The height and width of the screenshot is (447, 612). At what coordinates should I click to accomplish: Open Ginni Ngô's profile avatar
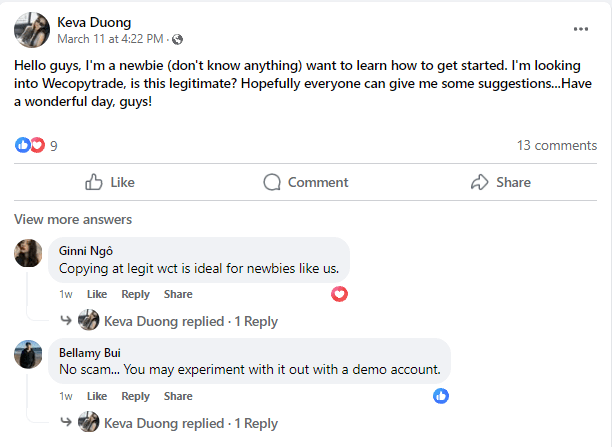coord(28,253)
